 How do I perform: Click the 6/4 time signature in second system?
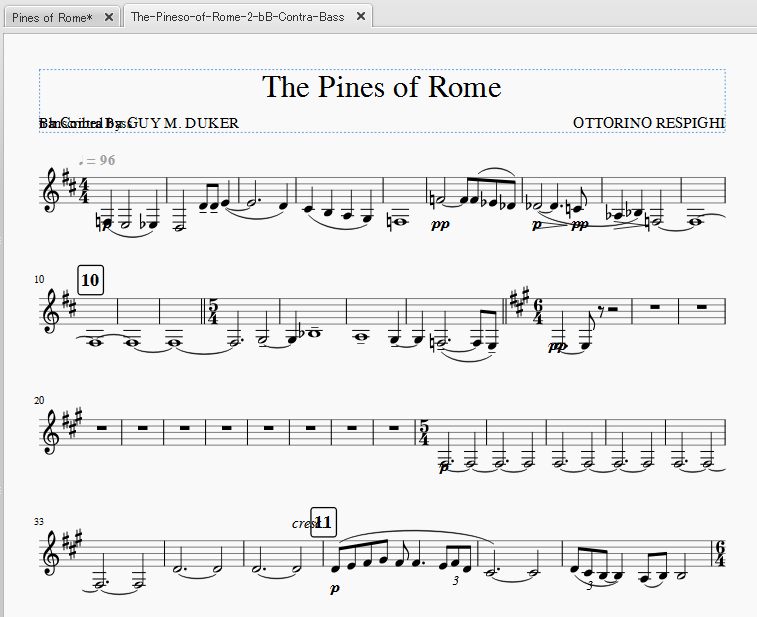pyautogui.click(x=538, y=312)
